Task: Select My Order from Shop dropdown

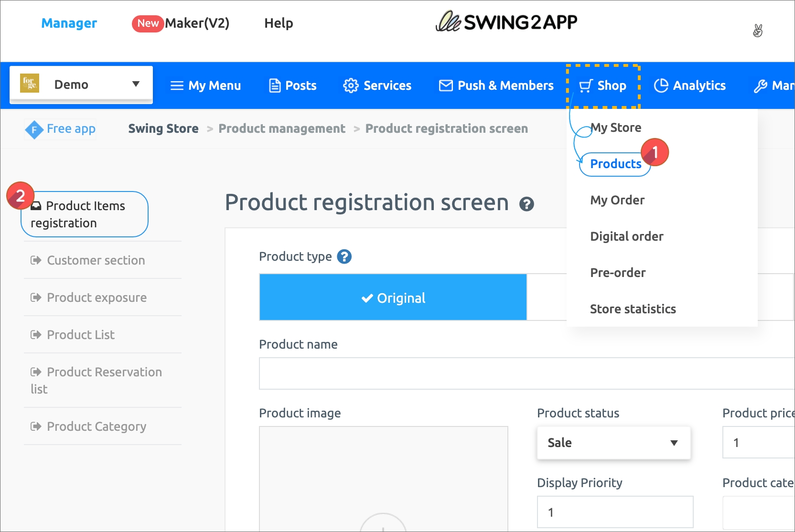Action: click(617, 200)
